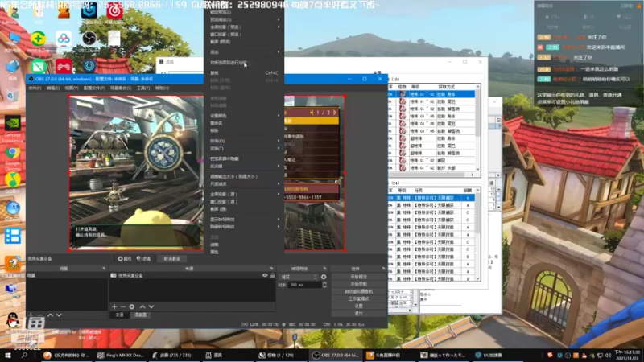
Task: Click the 开始推流 start streaming button
Action: (359, 277)
